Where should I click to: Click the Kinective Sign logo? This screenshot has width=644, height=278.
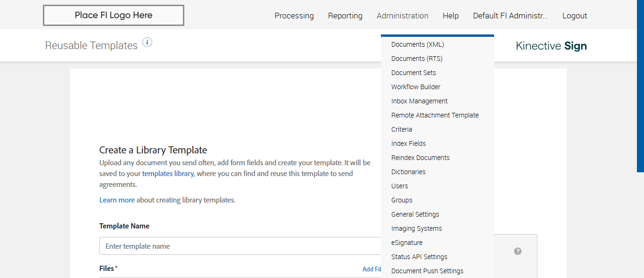tap(551, 46)
